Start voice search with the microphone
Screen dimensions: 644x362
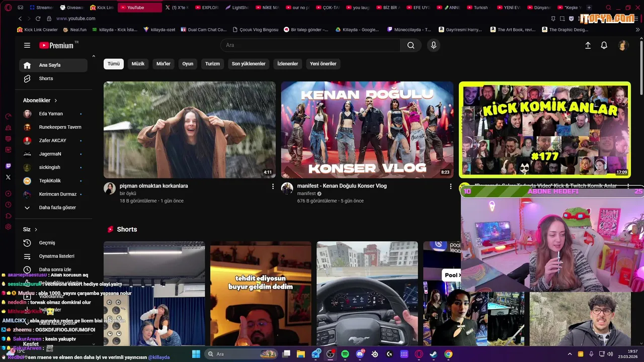tap(434, 45)
